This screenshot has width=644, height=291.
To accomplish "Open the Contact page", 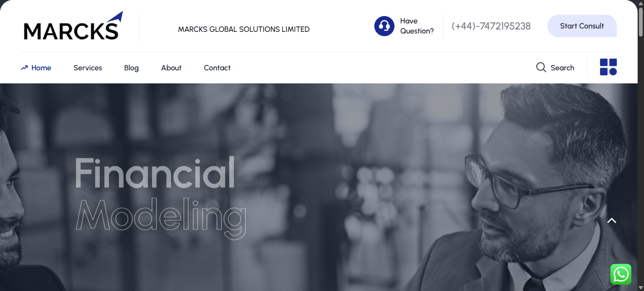I will [217, 68].
